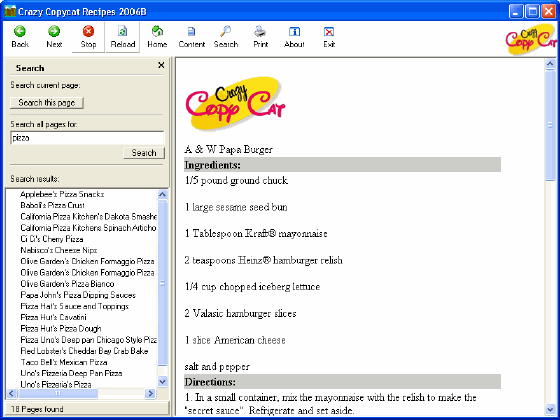Go forward with the Next arrow
The height and width of the screenshot is (420, 560).
click(x=54, y=37)
